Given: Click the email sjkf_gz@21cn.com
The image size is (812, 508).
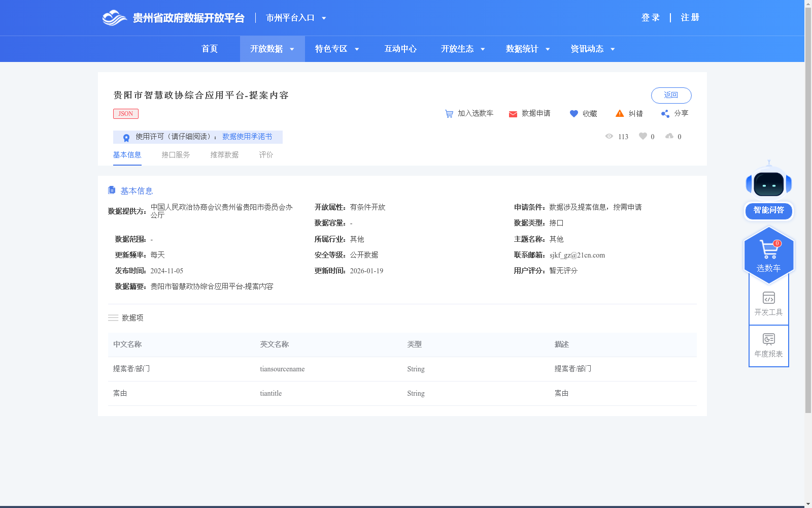Looking at the screenshot, I should pyautogui.click(x=577, y=256).
